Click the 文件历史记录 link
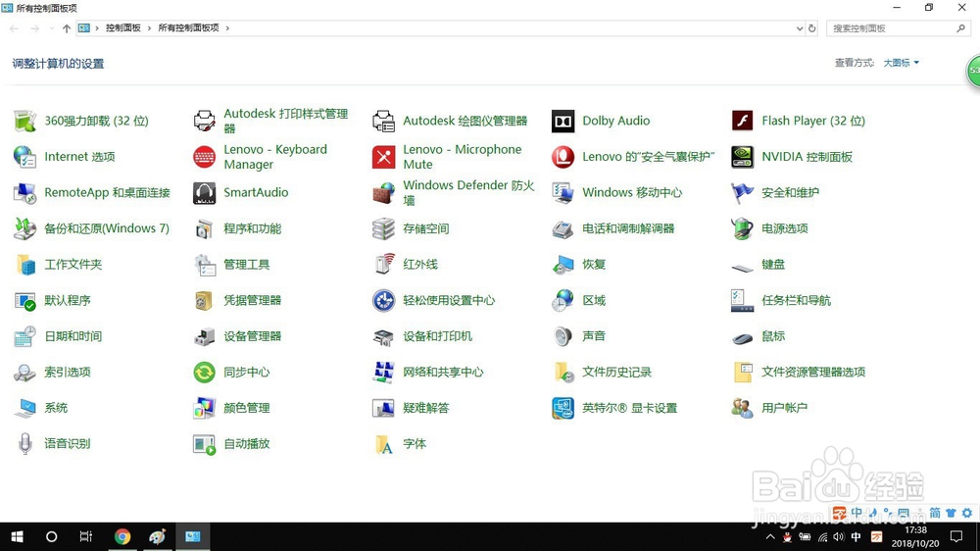This screenshot has height=551, width=980. point(616,373)
